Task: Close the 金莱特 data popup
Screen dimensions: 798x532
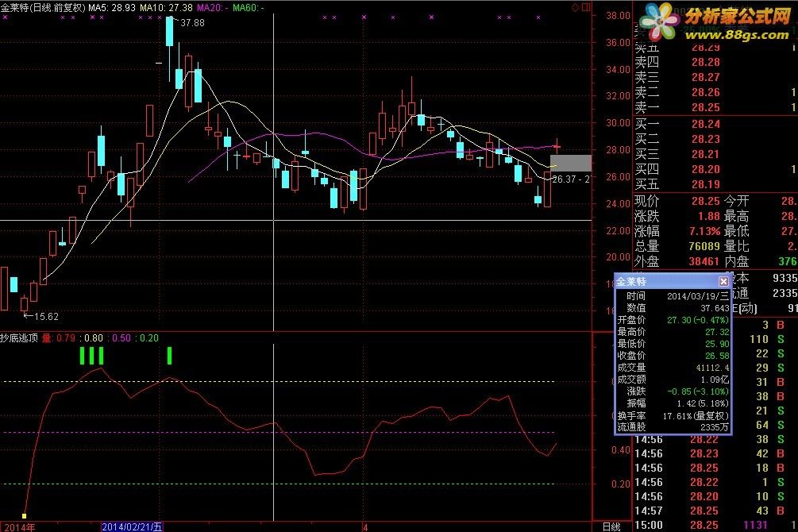Action: [723, 282]
